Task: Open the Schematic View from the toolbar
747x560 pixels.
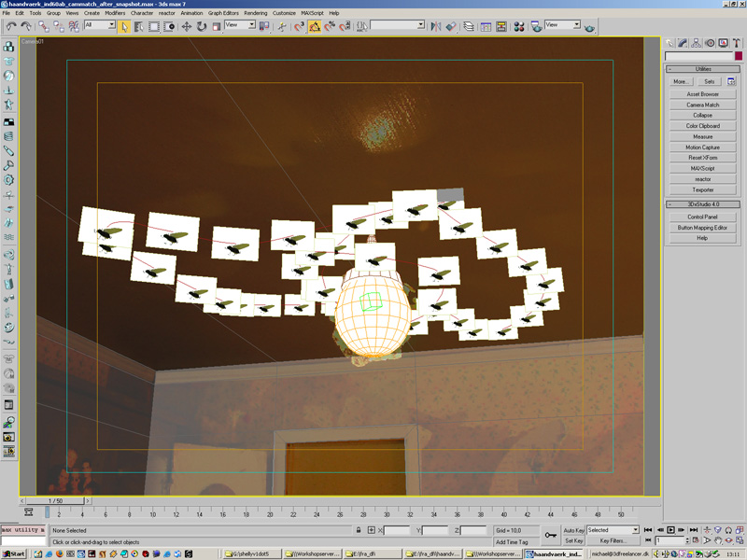Action: (501, 27)
